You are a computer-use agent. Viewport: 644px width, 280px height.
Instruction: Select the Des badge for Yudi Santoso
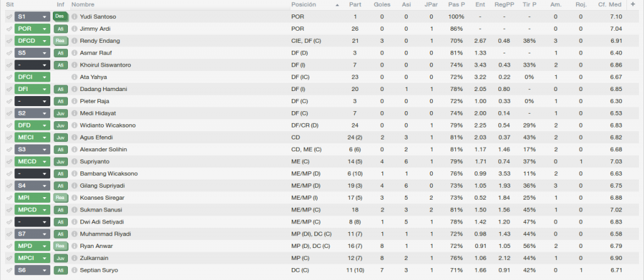tap(60, 17)
